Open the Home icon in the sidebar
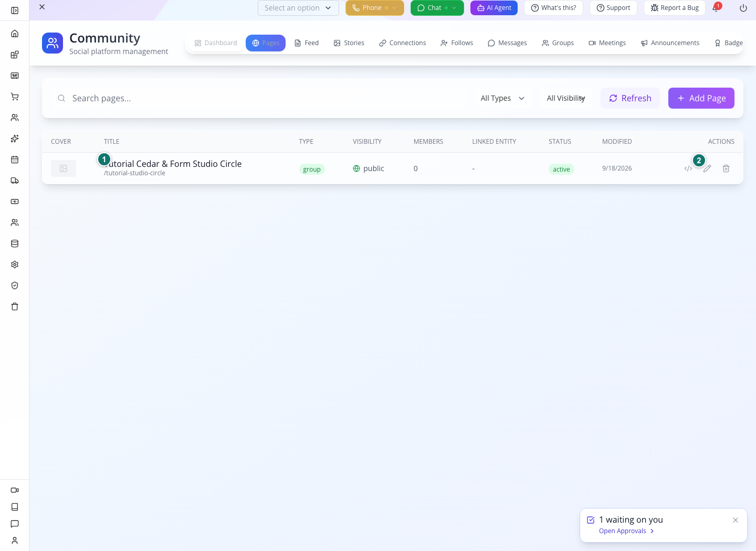This screenshot has height=551, width=756. click(x=15, y=34)
